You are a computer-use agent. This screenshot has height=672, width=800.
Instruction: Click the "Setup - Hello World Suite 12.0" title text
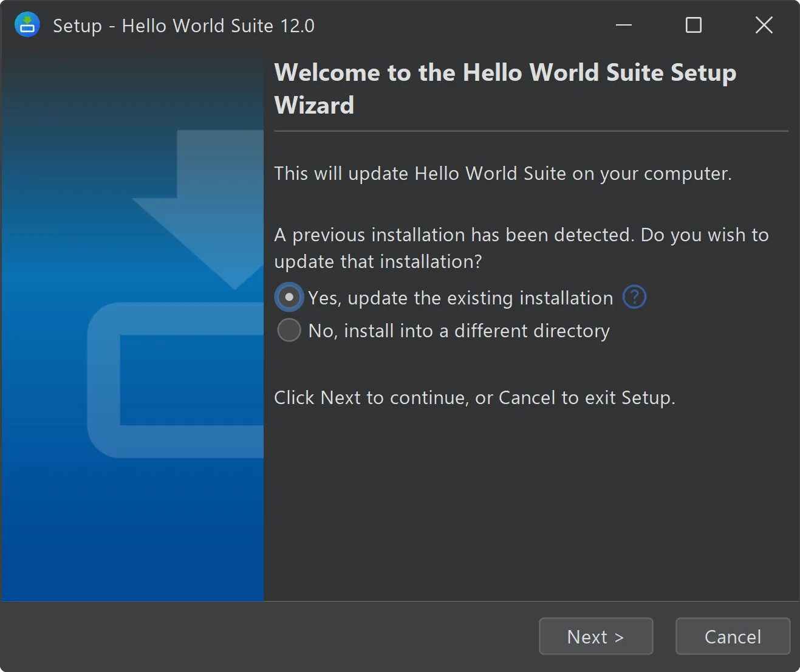[x=183, y=25]
